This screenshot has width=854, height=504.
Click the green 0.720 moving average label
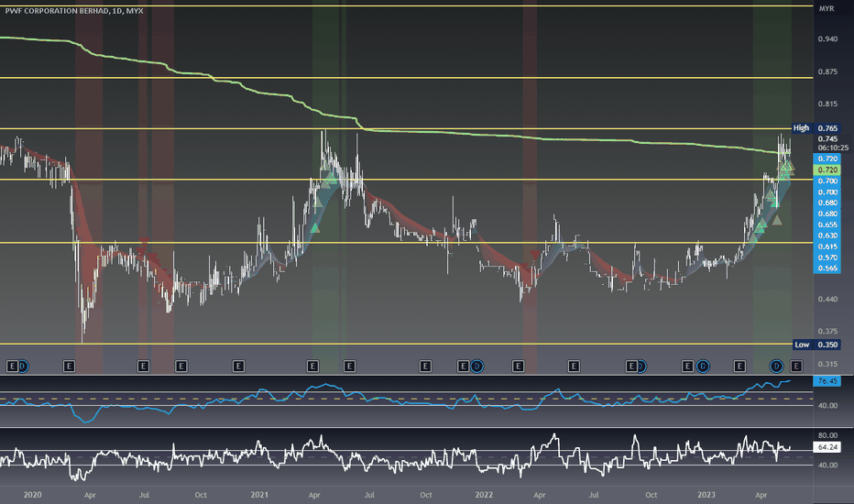point(827,170)
